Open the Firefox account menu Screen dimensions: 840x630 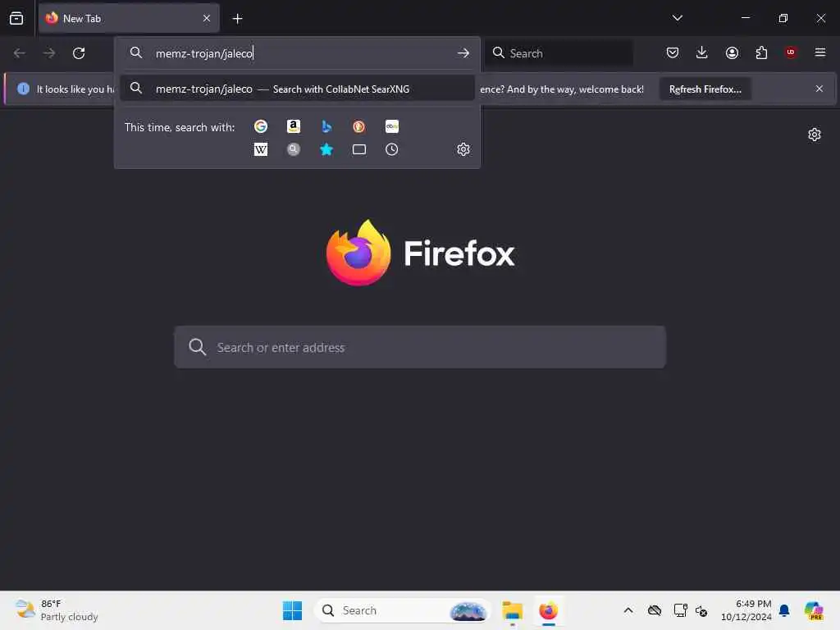coord(732,52)
